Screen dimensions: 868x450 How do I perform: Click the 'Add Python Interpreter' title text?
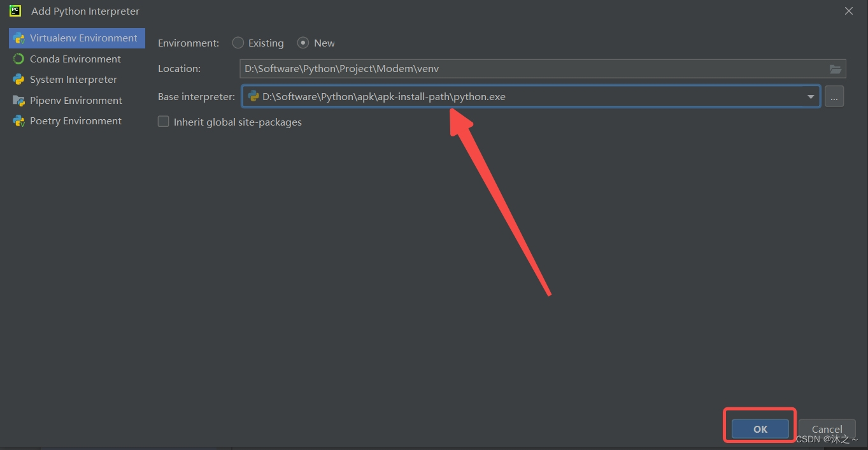click(85, 11)
